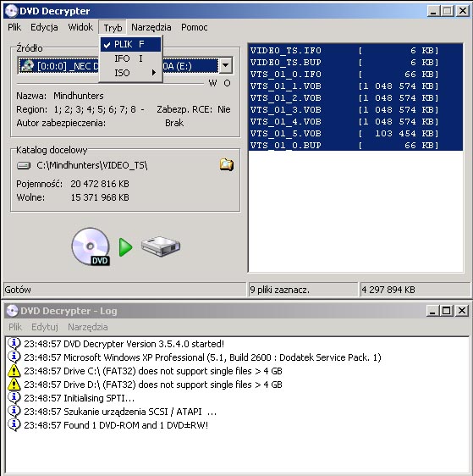The height and width of the screenshot is (476, 473).
Task: Click the W indicator under source drive
Action: tap(213, 83)
